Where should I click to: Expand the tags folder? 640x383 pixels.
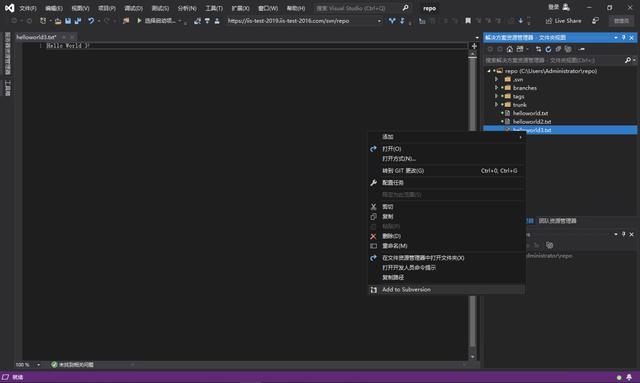(x=496, y=96)
